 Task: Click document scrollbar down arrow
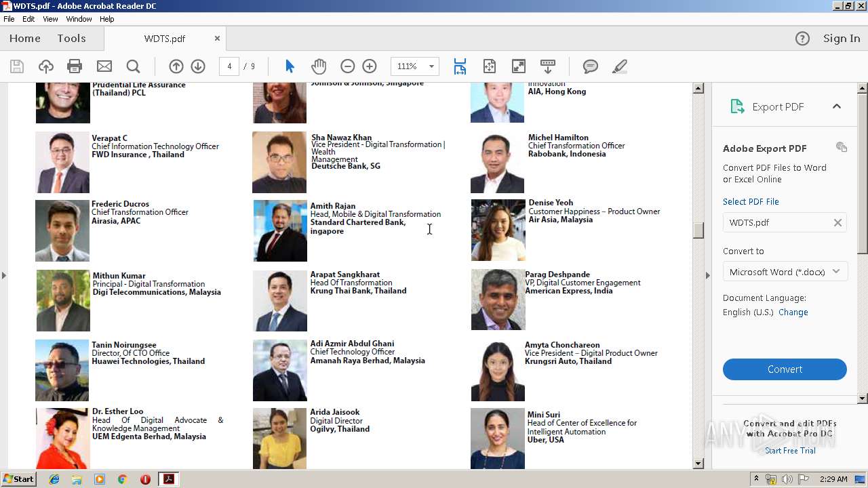tap(698, 464)
